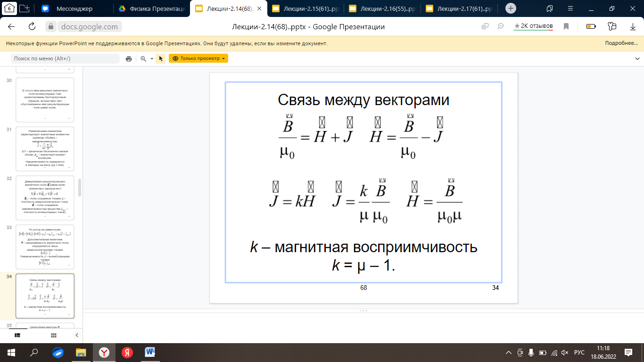Click the muted volume icon in the system tray
This screenshot has width=644, height=362.
coord(565,353)
